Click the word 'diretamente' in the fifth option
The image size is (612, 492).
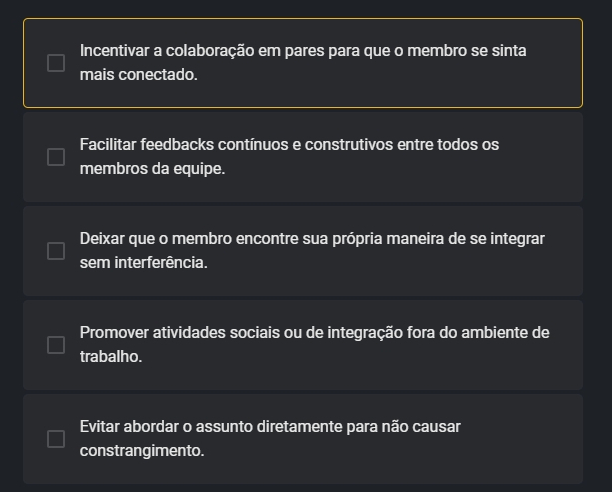(x=299, y=427)
